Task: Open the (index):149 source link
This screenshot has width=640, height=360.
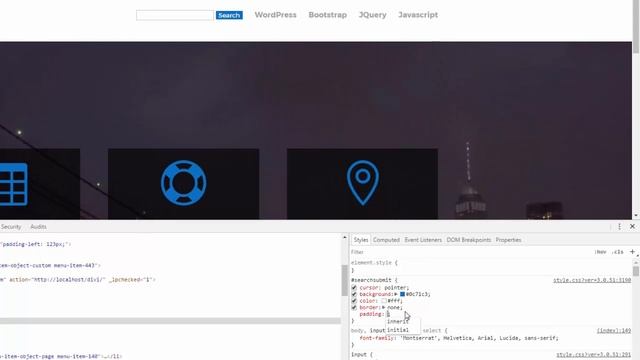Action: coord(614,331)
